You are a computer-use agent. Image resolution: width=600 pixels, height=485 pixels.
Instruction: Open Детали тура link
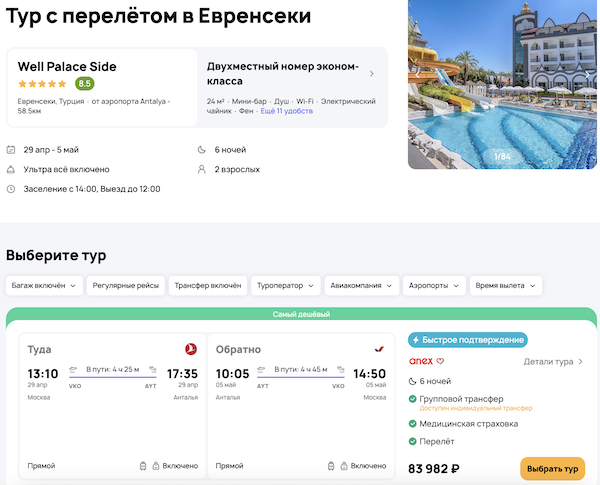click(x=553, y=362)
